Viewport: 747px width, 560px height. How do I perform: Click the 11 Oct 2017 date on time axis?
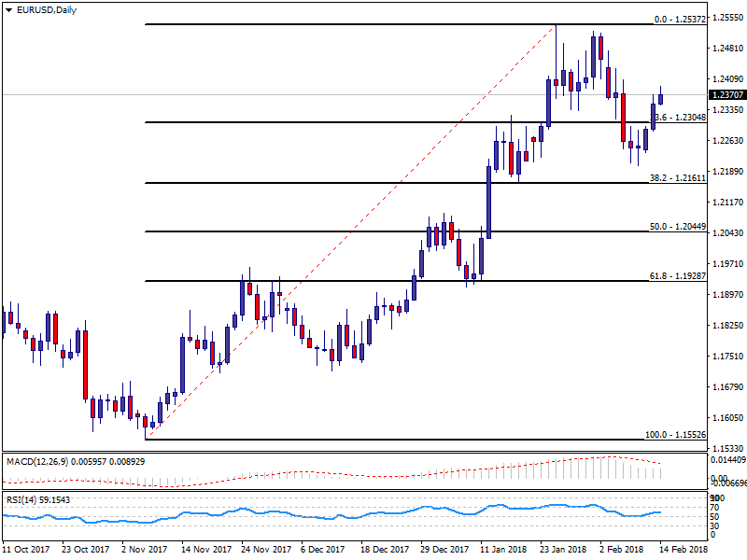(27, 551)
